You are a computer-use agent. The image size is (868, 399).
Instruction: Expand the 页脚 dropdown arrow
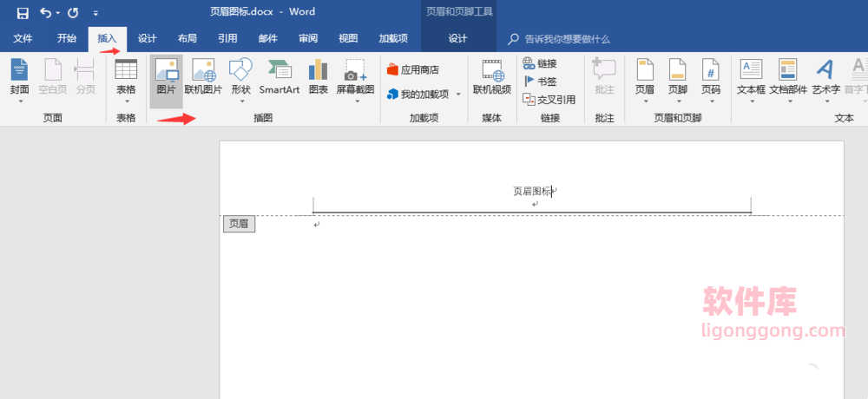point(678,101)
